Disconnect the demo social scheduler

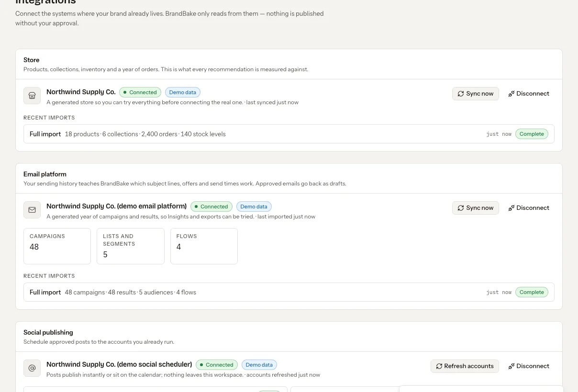(x=529, y=366)
